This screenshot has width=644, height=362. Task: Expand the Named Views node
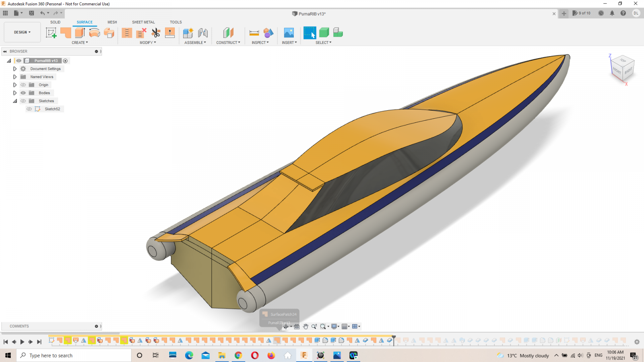click(x=15, y=77)
